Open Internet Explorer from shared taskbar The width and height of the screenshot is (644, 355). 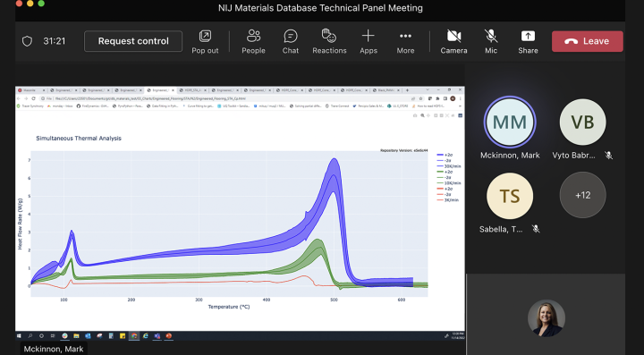point(146,335)
